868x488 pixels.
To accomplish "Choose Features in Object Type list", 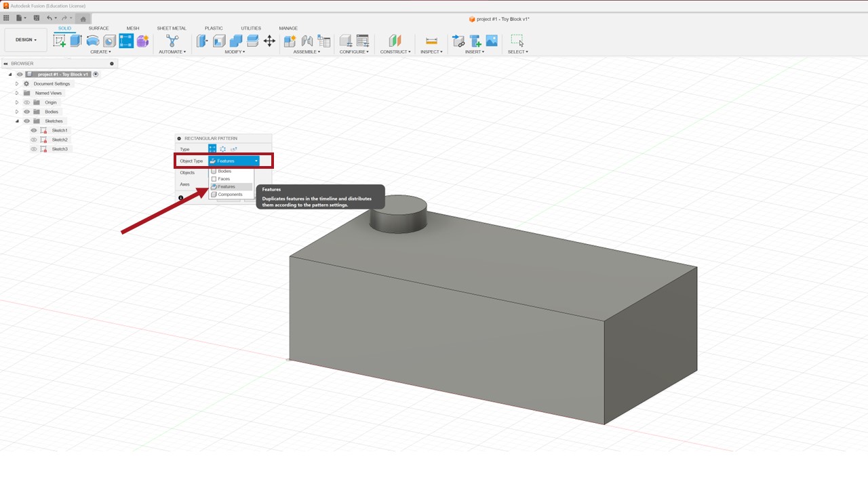I will (231, 186).
